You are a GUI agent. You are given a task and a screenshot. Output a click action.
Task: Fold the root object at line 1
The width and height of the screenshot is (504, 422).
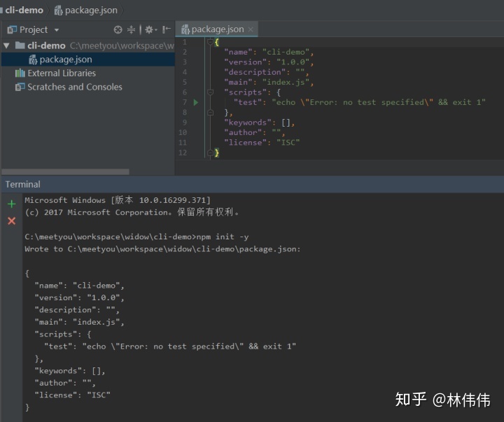210,42
